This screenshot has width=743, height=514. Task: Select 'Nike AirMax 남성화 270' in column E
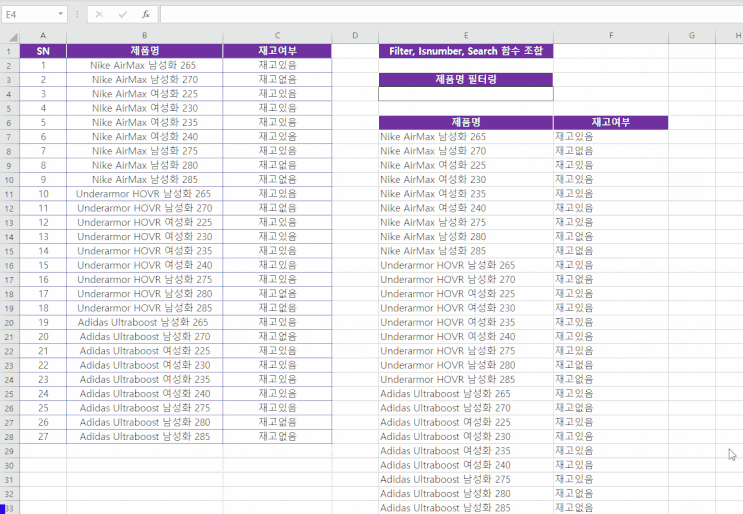pos(466,151)
